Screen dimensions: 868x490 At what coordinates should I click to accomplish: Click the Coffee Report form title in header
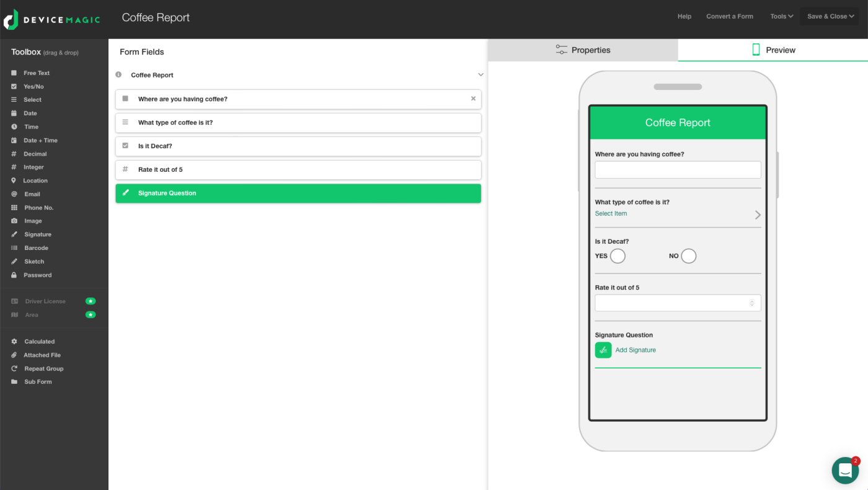tap(156, 17)
